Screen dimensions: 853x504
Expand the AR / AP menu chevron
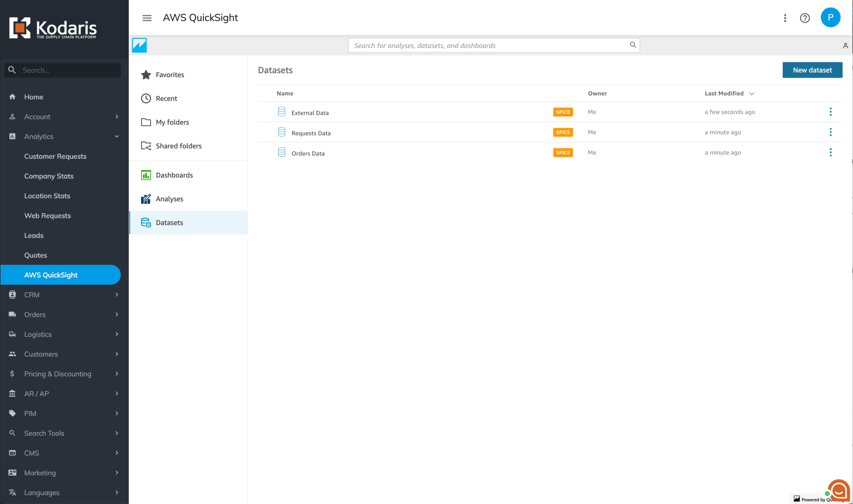(117, 394)
